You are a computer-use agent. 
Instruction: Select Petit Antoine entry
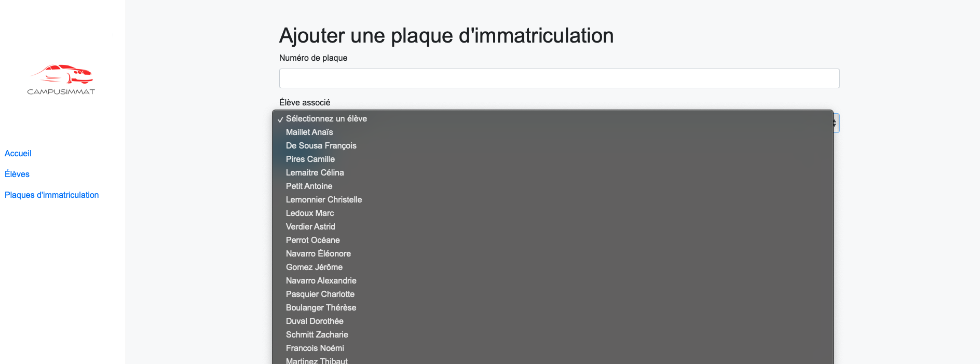pyautogui.click(x=553, y=186)
